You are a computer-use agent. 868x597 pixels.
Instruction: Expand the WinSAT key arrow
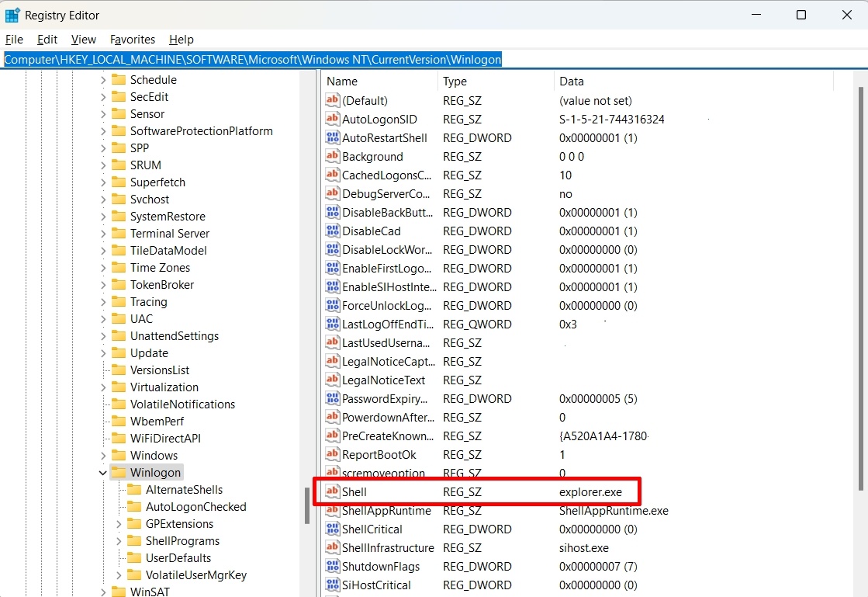[103, 592]
